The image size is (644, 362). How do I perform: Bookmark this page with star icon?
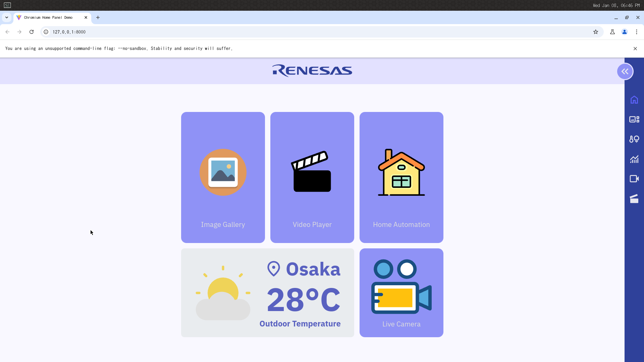tap(596, 32)
